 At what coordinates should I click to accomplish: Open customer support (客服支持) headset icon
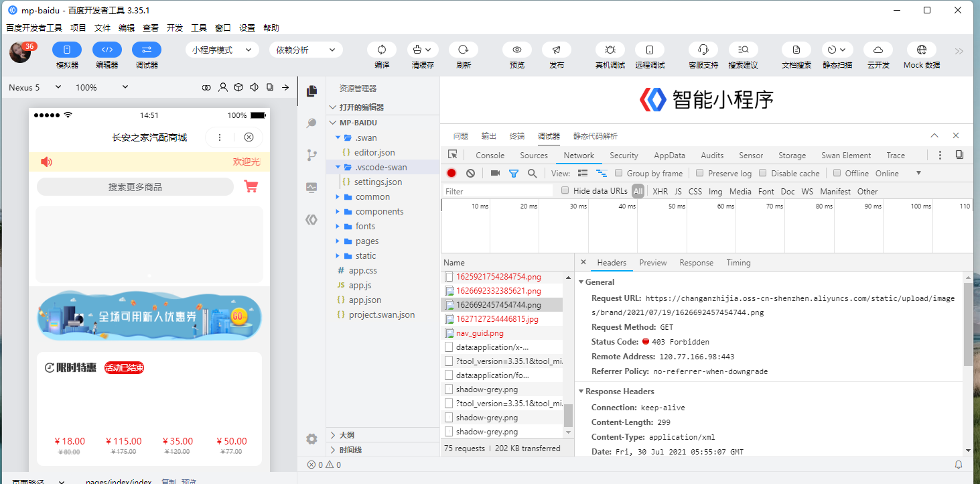[703, 50]
